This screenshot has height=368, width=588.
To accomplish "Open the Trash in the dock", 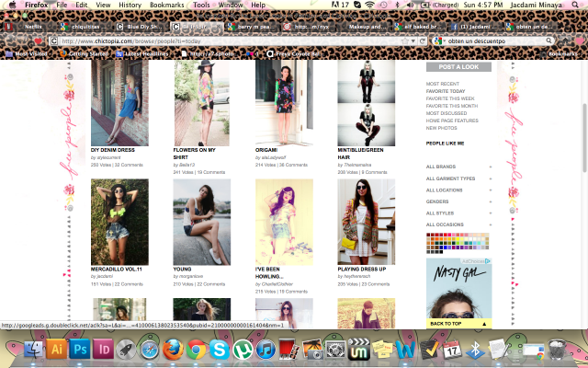I will [557, 350].
